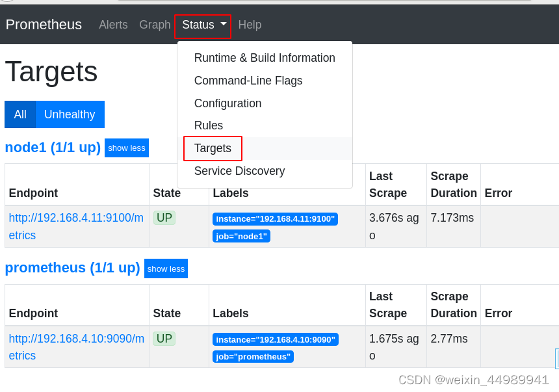Collapse prometheus with show less button
This screenshot has width=559, height=392.
166,268
